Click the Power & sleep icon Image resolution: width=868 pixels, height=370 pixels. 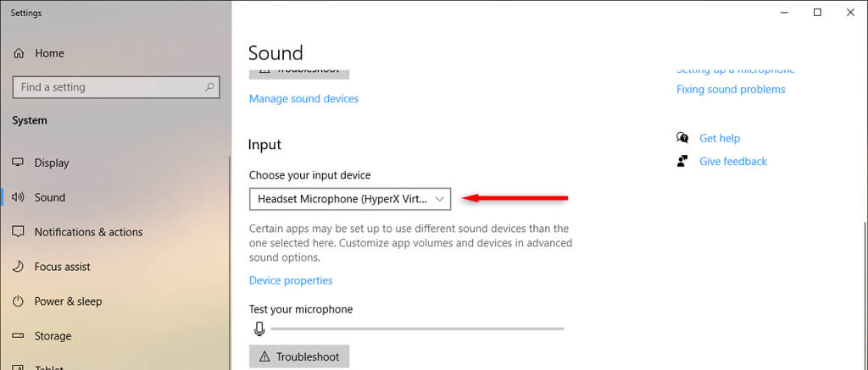pos(19,301)
